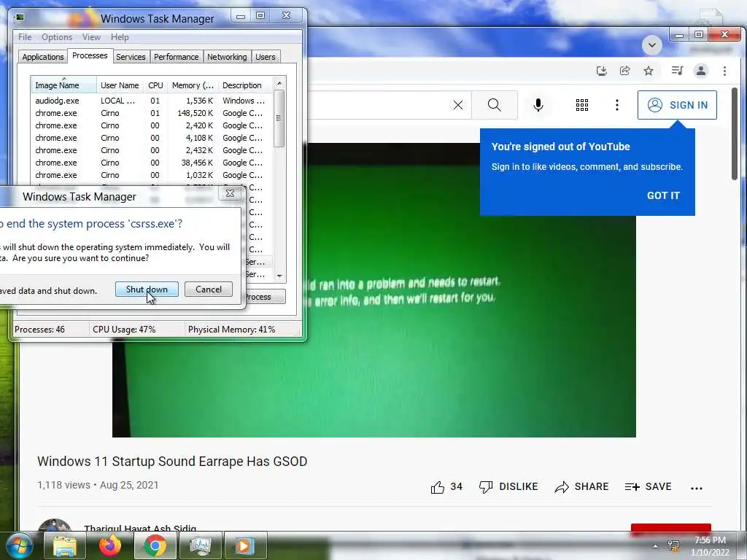
Task: Click the Task Manager title bar icon
Action: [20, 18]
